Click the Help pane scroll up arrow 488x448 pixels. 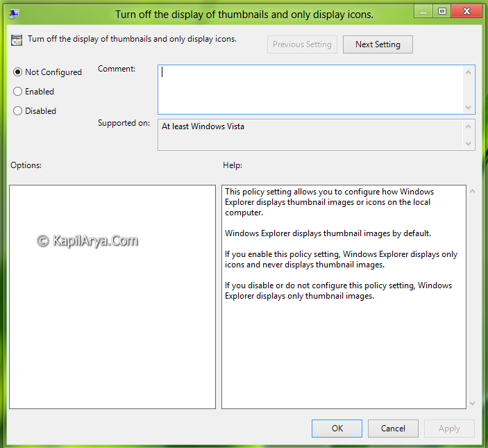(x=473, y=191)
